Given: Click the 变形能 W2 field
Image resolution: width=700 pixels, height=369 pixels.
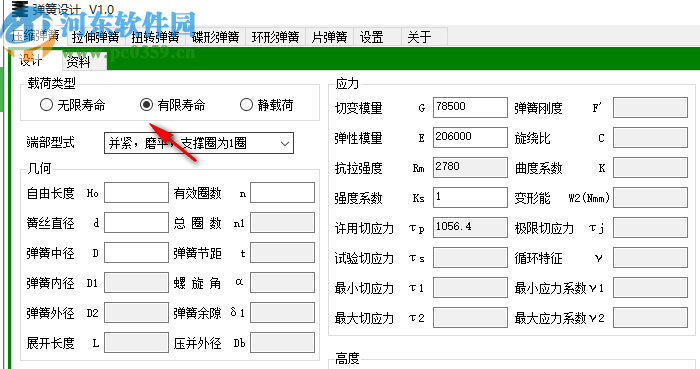Looking at the screenshot, I should tap(650, 197).
